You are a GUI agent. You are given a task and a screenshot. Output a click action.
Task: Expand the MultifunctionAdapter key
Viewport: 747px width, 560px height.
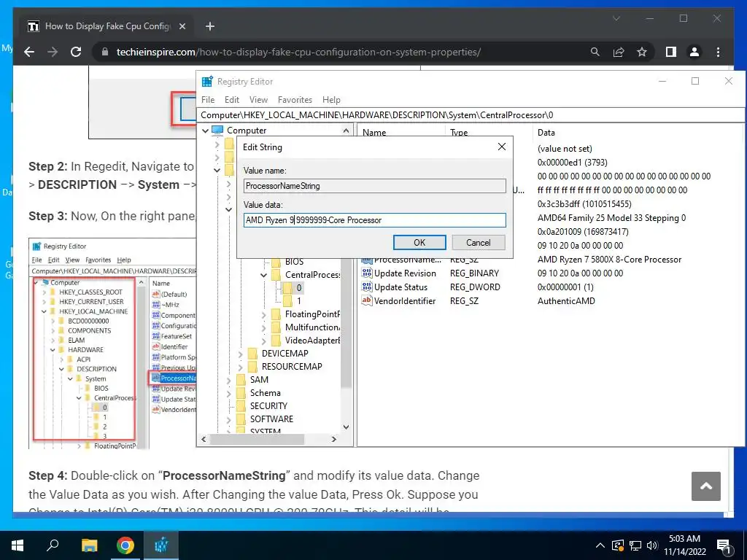pos(263,327)
